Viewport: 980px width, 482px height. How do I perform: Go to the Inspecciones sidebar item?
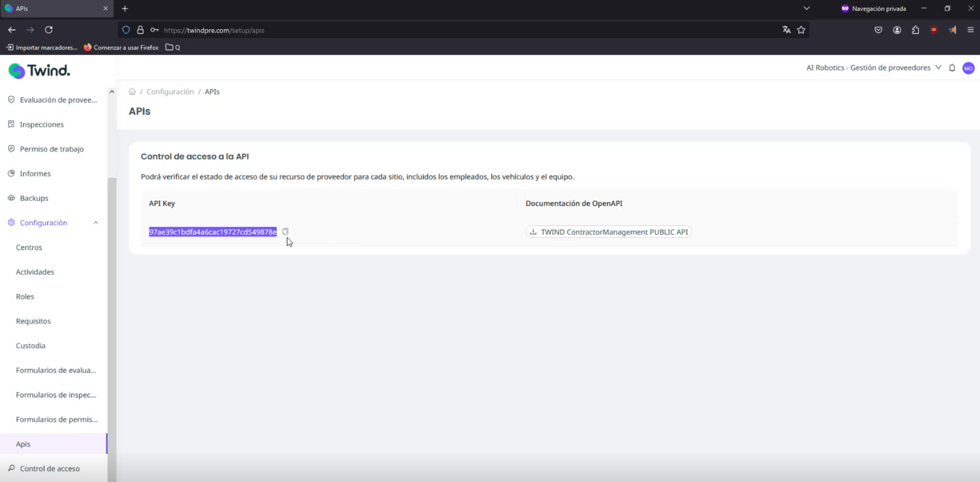tap(41, 124)
